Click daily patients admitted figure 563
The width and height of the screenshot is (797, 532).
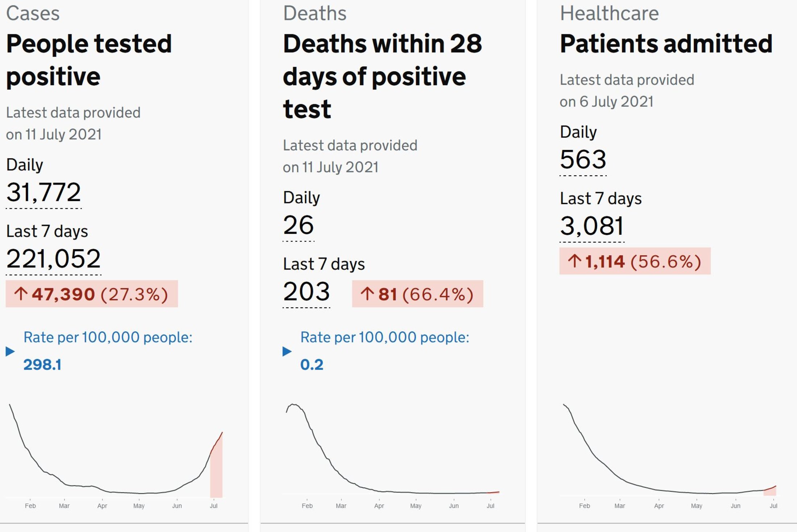point(583,159)
